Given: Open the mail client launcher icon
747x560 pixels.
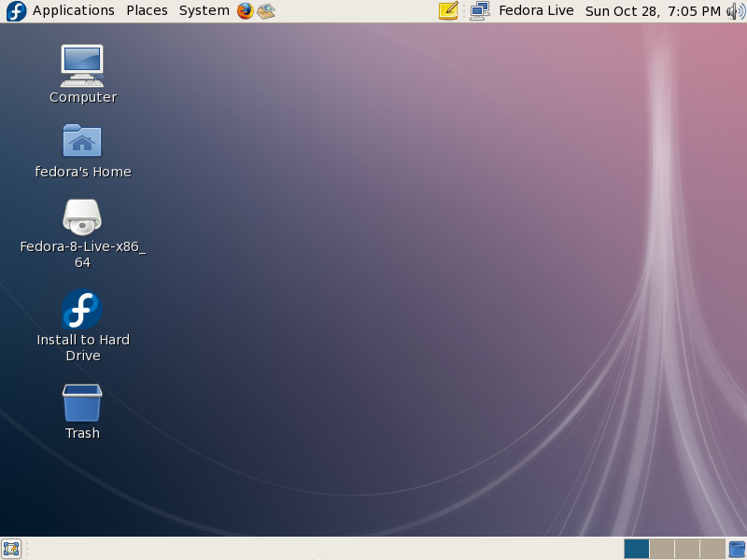Looking at the screenshot, I should (x=266, y=11).
